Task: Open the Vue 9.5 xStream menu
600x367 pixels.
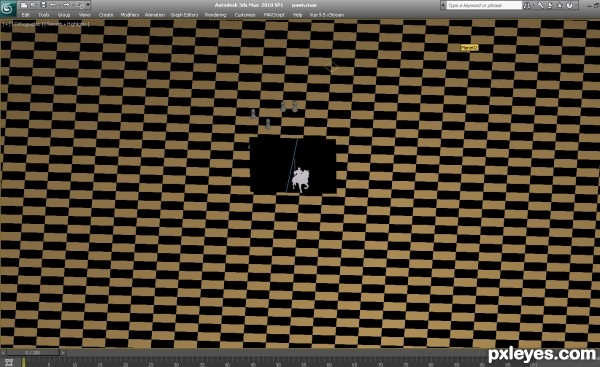Action: pos(327,15)
